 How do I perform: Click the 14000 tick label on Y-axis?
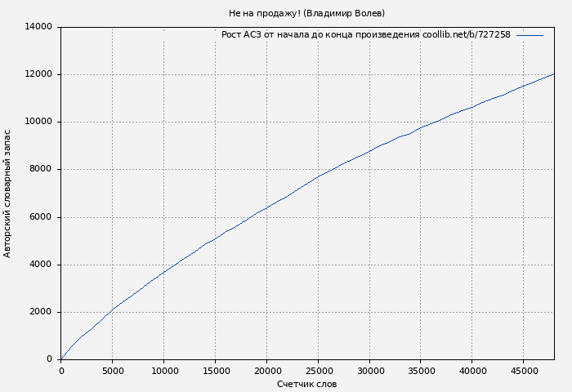point(39,27)
